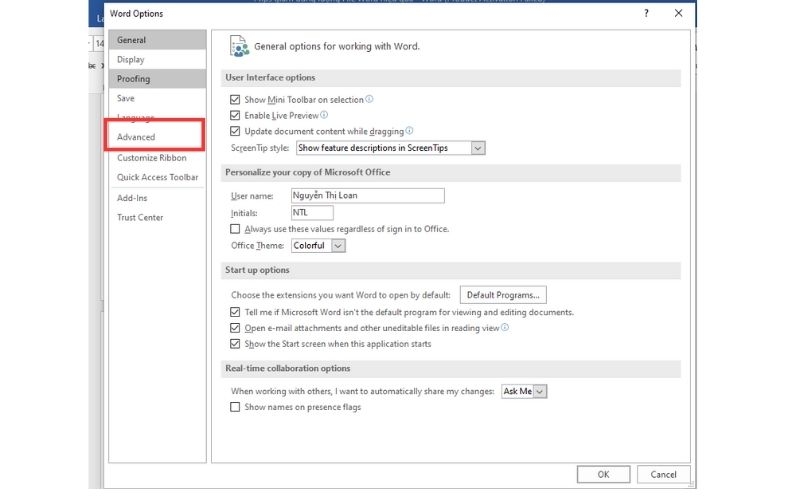Open the Ask Me sharing dropdown
Viewport: 800px width, 500px height.
pos(540,391)
